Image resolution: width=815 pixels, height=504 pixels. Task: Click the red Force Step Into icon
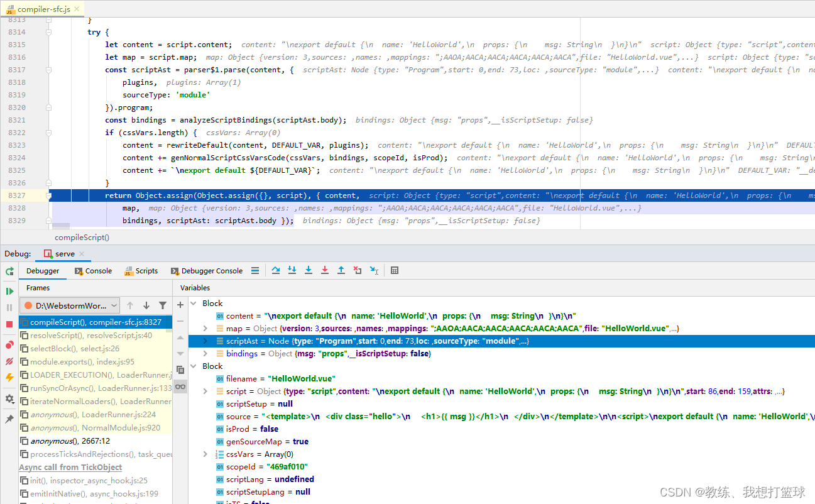[x=325, y=270]
